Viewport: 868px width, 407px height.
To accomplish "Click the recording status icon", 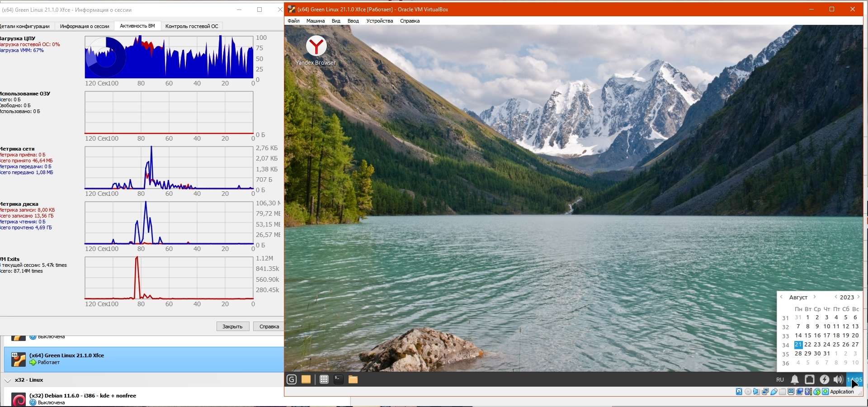I will (799, 392).
